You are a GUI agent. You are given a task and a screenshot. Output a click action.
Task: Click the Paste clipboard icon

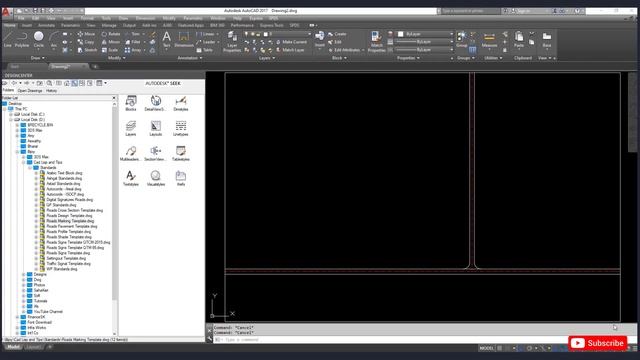click(x=519, y=40)
